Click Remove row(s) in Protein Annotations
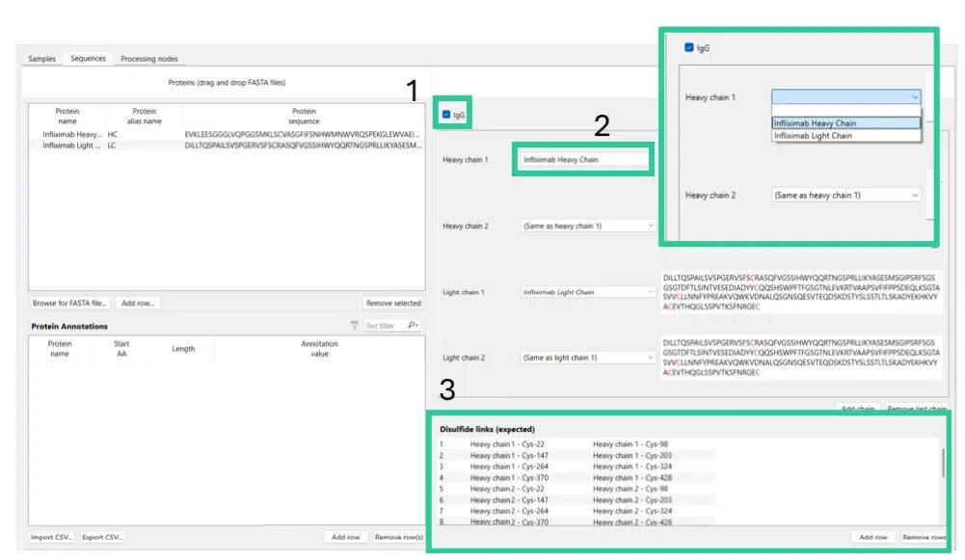This screenshot has width=965, height=560. tap(398, 537)
